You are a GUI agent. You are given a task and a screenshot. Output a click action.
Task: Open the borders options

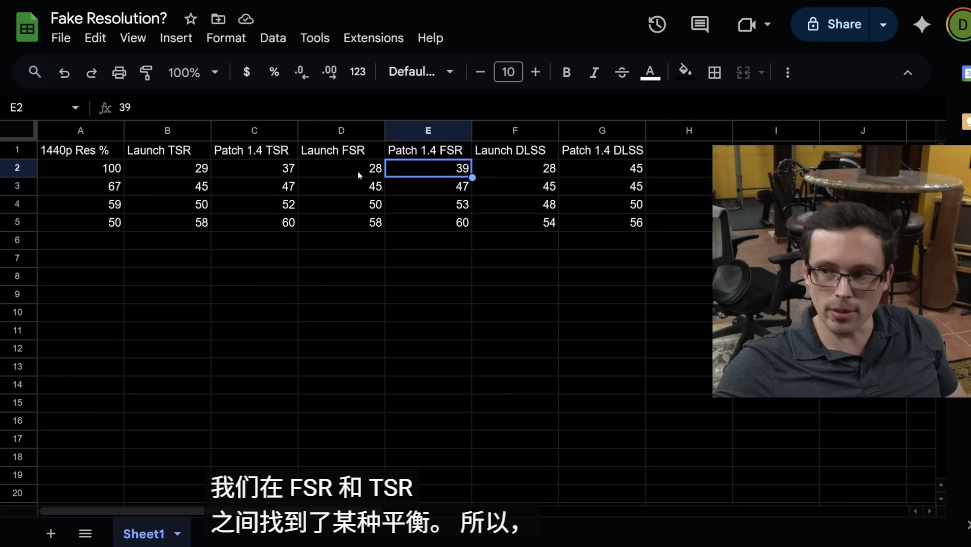pos(714,72)
